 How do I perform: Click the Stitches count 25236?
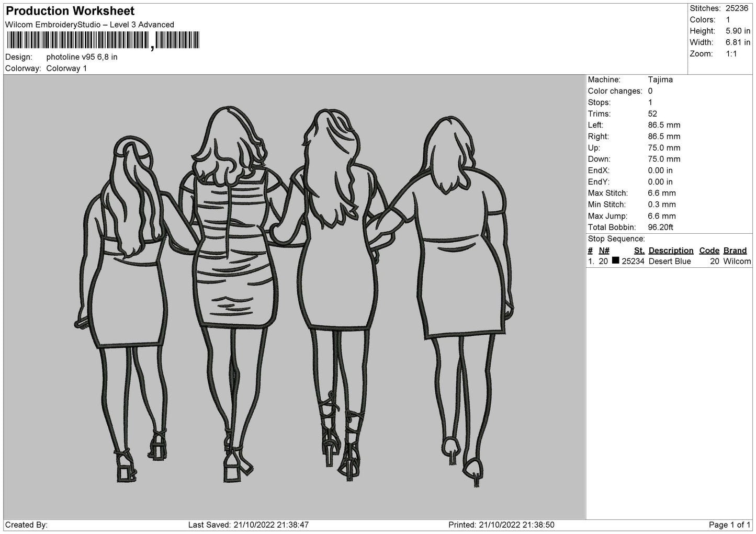[x=738, y=8]
